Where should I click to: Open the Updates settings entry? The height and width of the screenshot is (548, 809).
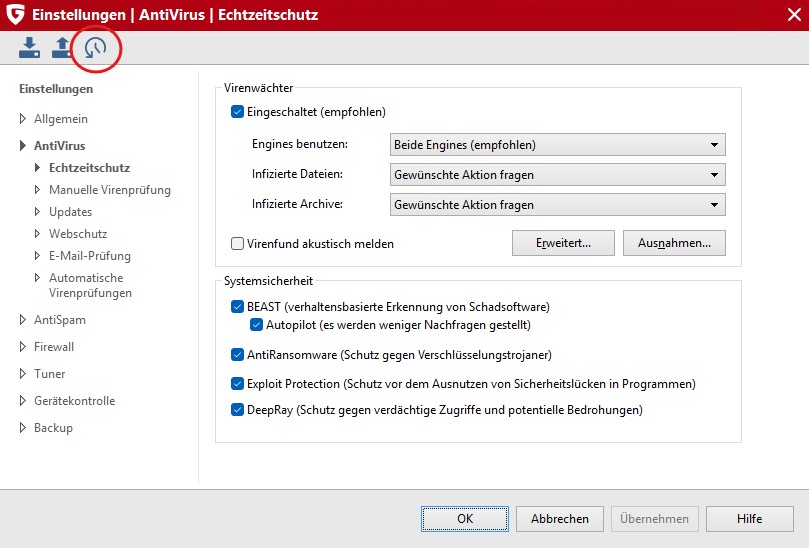71,212
